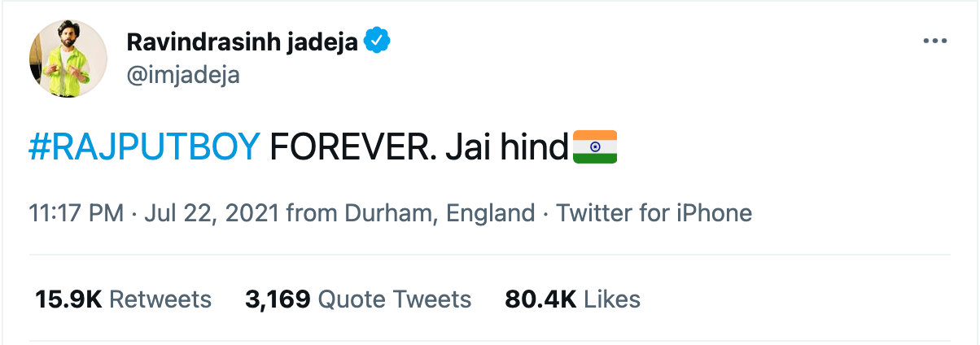
Task: Open Ravindrasinh jadeja's profile picture
Action: pos(68,59)
